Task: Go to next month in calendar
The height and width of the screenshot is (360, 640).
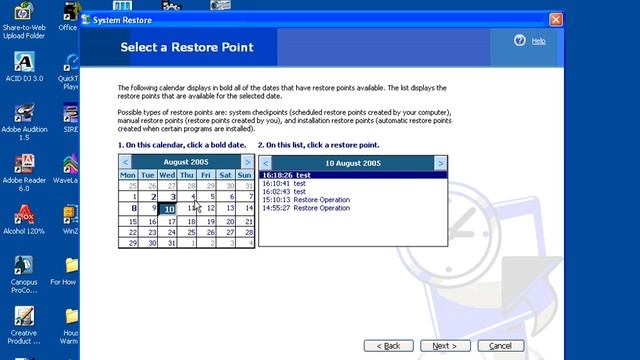Action: point(247,162)
